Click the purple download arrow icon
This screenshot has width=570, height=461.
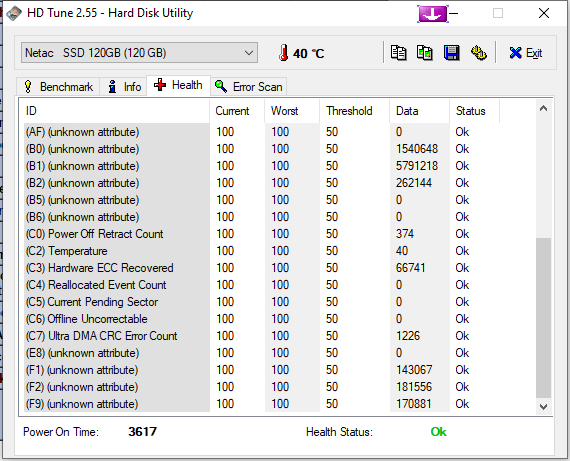coord(432,14)
